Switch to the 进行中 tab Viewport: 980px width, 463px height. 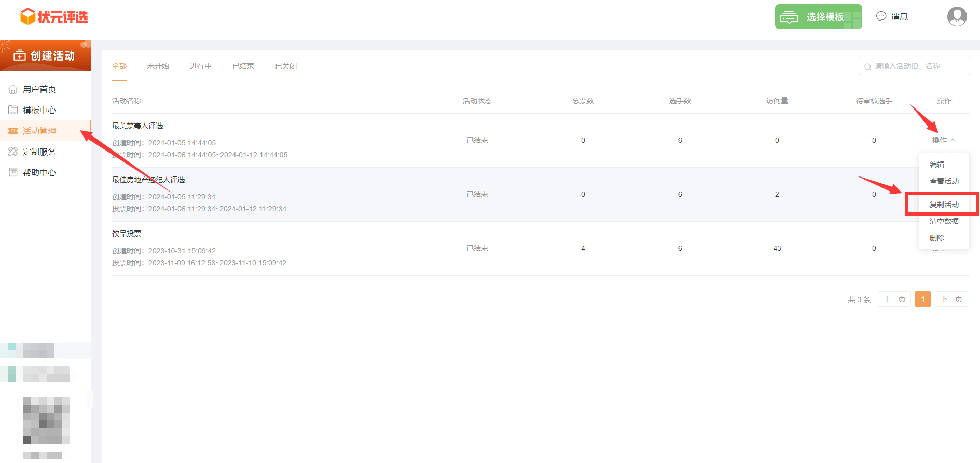200,66
